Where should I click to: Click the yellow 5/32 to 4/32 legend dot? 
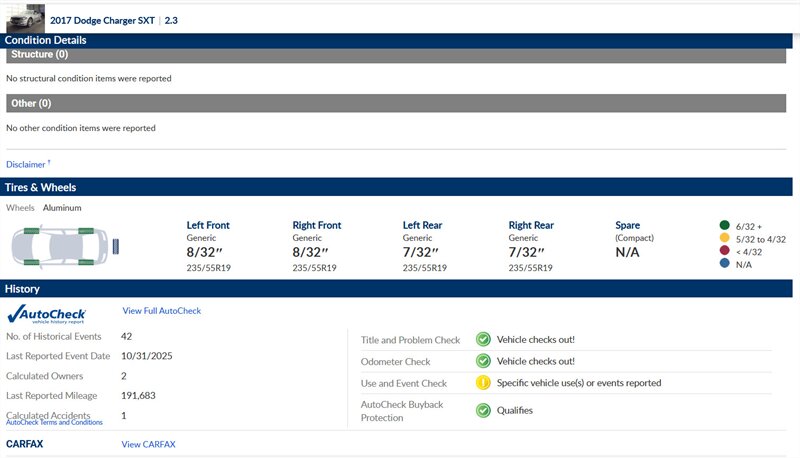coord(723,239)
